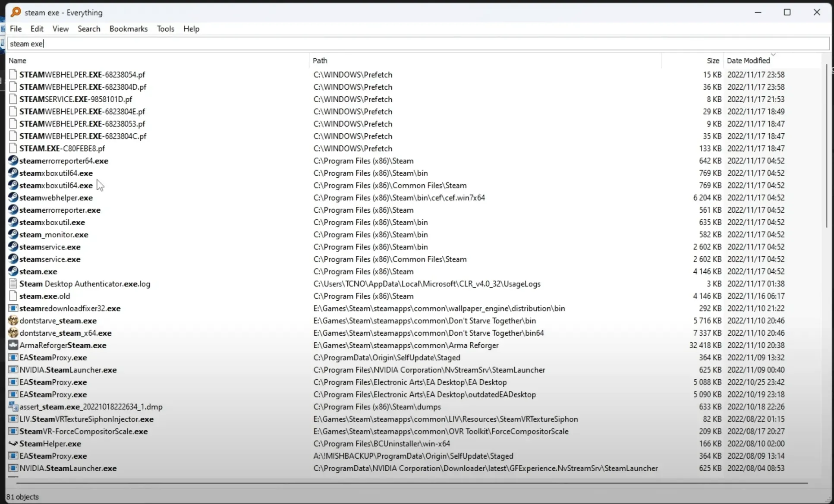This screenshot has width=834, height=504.
Task: Click the blank file icon of steam.exe.old
Action: click(13, 296)
